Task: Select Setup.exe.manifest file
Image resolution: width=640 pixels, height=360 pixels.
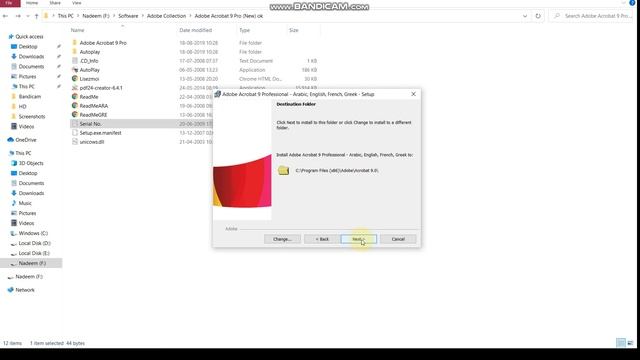Action: pyautogui.click(x=100, y=133)
